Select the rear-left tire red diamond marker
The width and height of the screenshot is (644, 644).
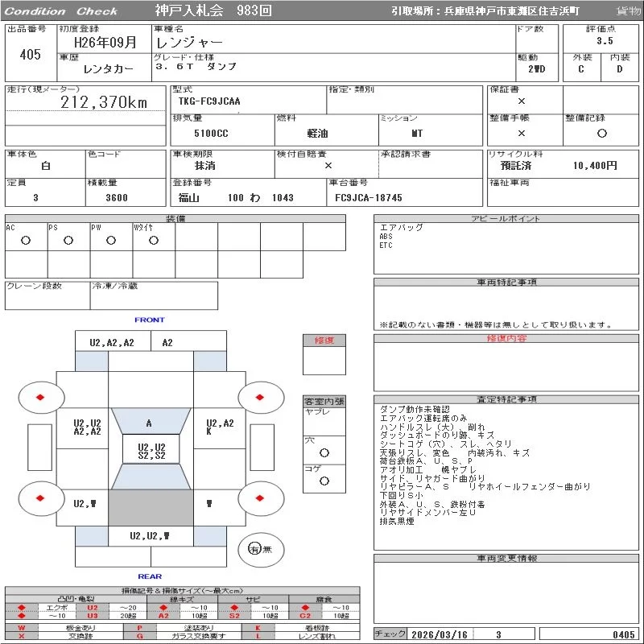click(39, 498)
